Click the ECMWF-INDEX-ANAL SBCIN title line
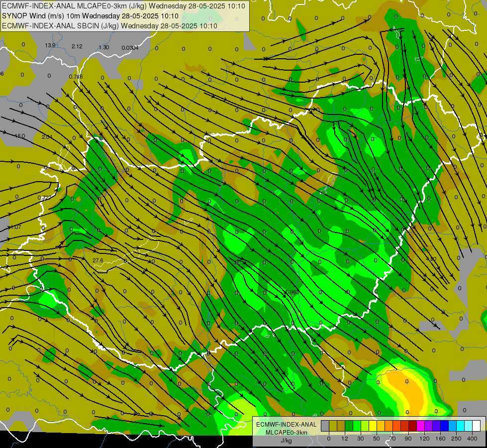Image resolution: width=487 pixels, height=448 pixels. 109,26
